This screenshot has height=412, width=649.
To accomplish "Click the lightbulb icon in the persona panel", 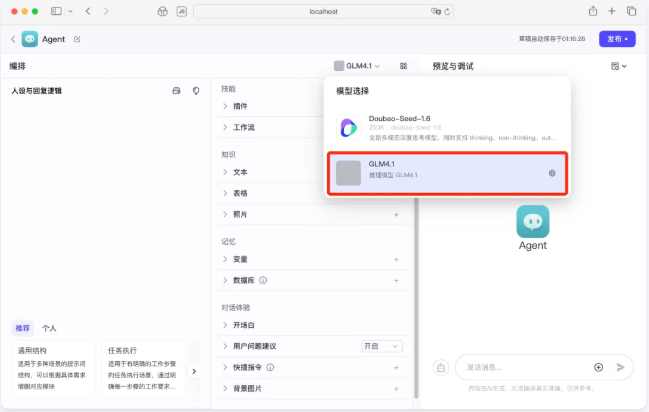I will click(x=195, y=90).
